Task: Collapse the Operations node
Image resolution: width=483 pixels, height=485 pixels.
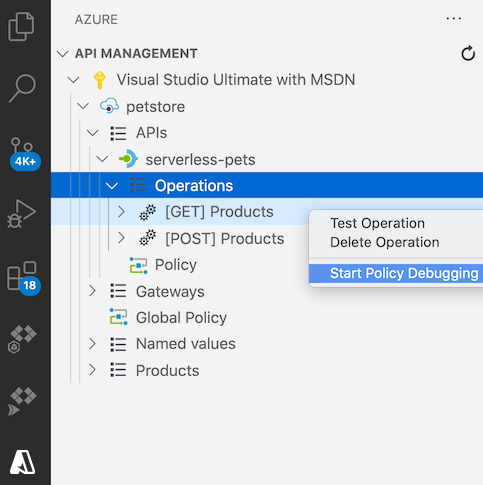Action: [112, 186]
